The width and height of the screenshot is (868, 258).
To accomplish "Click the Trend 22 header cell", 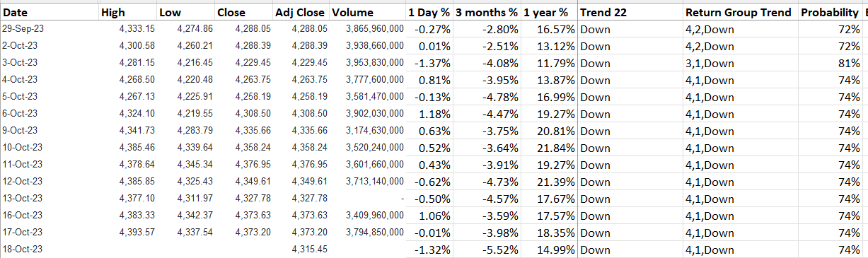I will [630, 13].
